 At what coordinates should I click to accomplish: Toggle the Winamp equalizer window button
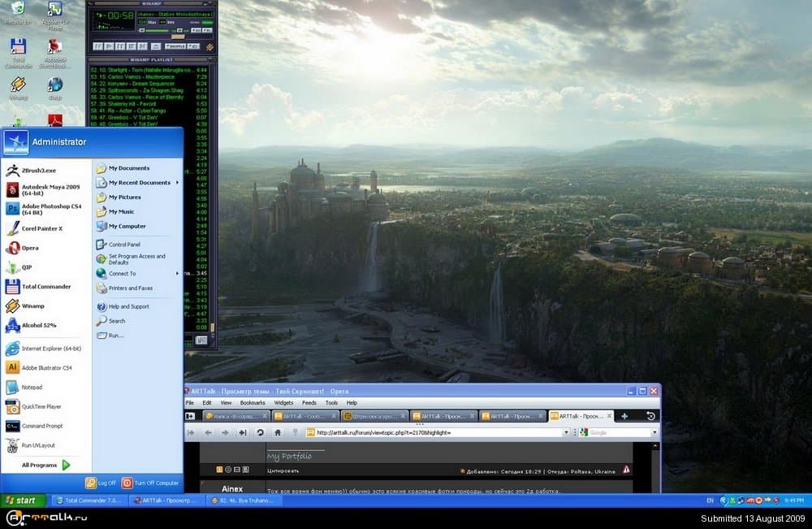[197, 31]
